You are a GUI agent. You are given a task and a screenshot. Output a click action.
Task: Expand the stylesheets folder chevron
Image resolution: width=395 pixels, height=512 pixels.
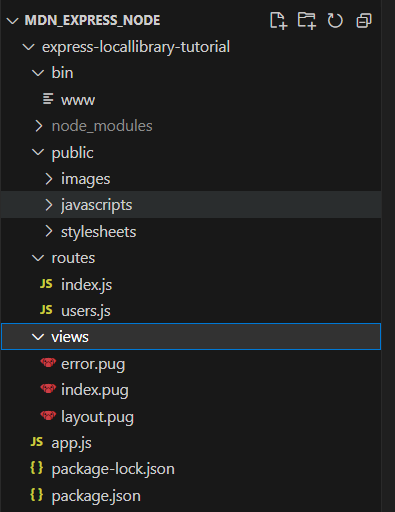49,231
